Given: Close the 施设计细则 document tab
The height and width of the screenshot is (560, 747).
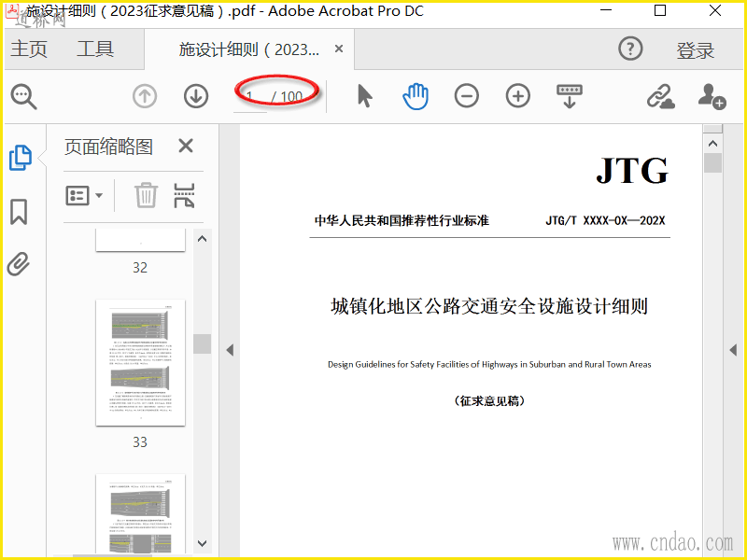Looking at the screenshot, I should [339, 49].
